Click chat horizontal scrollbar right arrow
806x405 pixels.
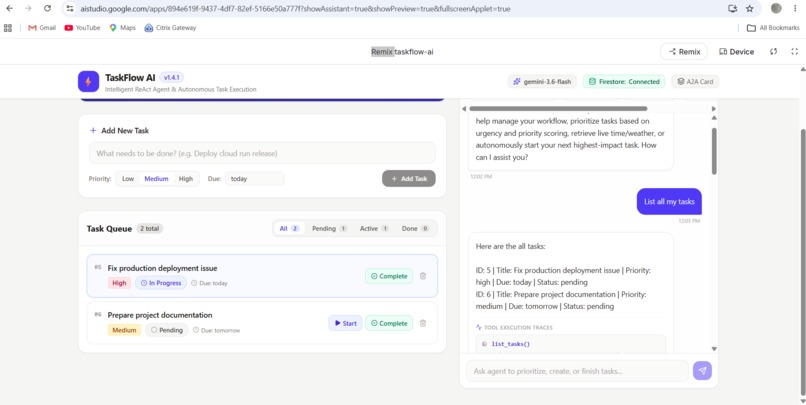tap(713, 108)
